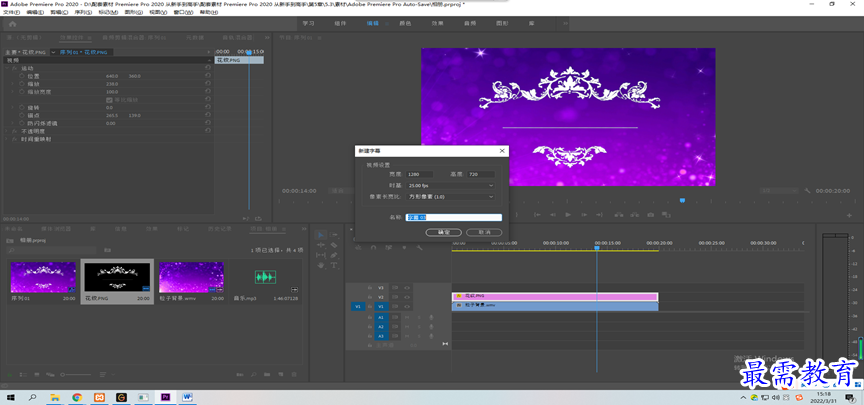Expand the 时间重映射 effect
Image resolution: width=864 pixels, height=405 pixels.
[x=6, y=139]
